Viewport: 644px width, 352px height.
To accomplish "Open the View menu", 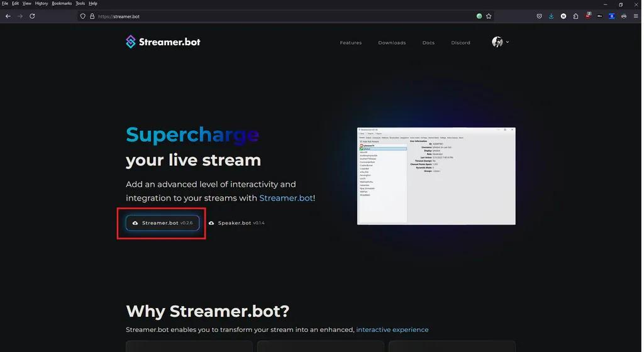I will (26, 3).
